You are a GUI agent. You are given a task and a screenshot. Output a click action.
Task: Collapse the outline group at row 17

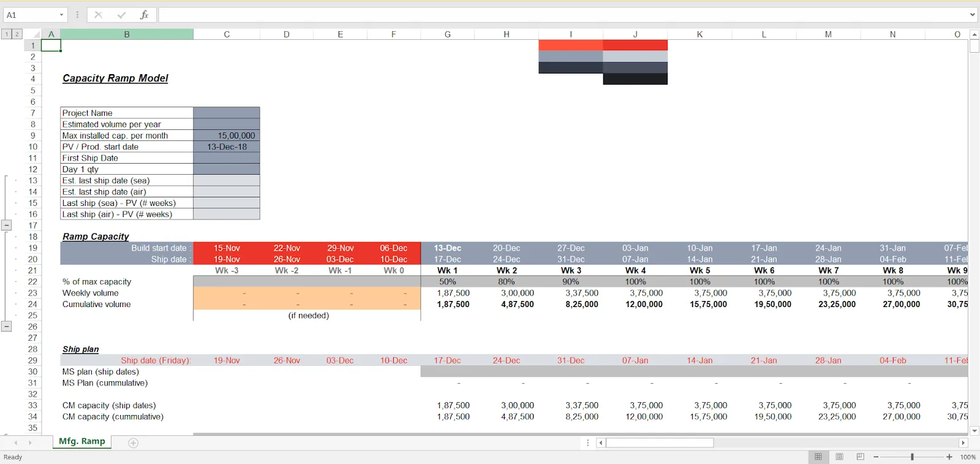pos(6,225)
